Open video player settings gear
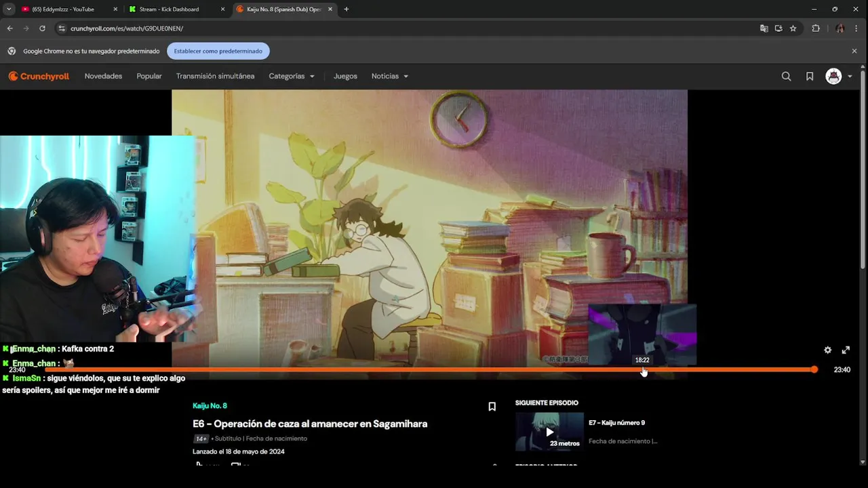 coord(827,350)
